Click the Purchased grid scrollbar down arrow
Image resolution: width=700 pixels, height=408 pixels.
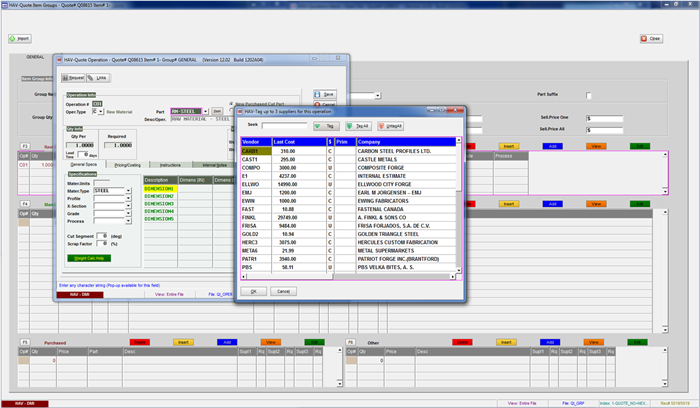(340, 383)
